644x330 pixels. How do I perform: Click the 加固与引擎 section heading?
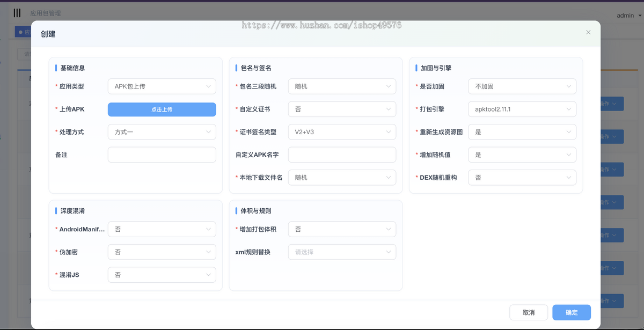(x=436, y=68)
